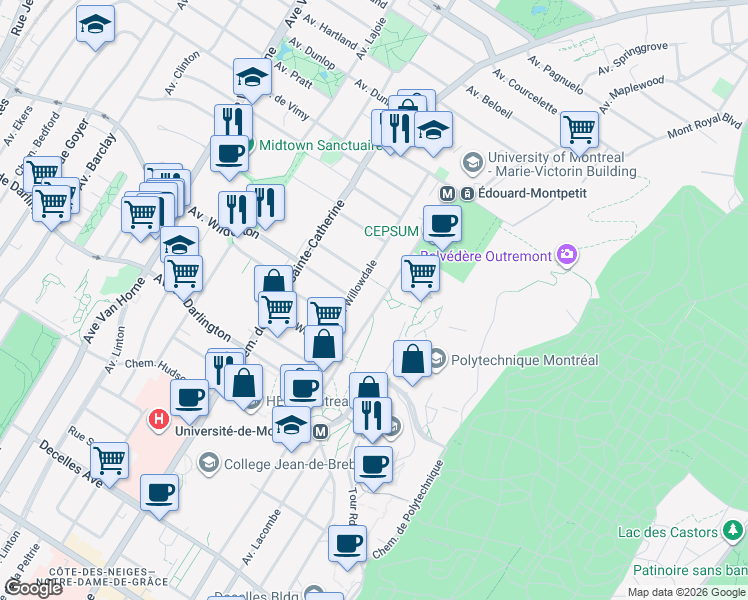Open the large shopping bag marker near Willowdale
The image size is (748, 600).
tap(323, 344)
